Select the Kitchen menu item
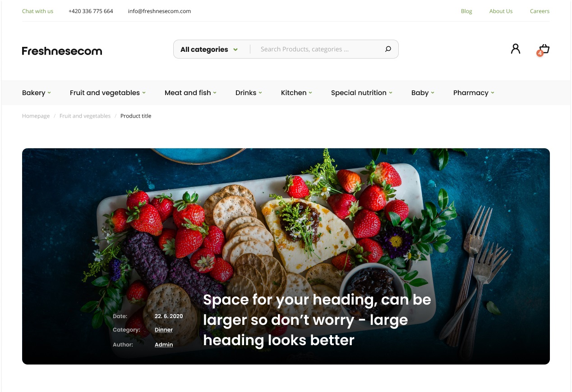Image resolution: width=572 pixels, height=392 pixels. click(296, 93)
